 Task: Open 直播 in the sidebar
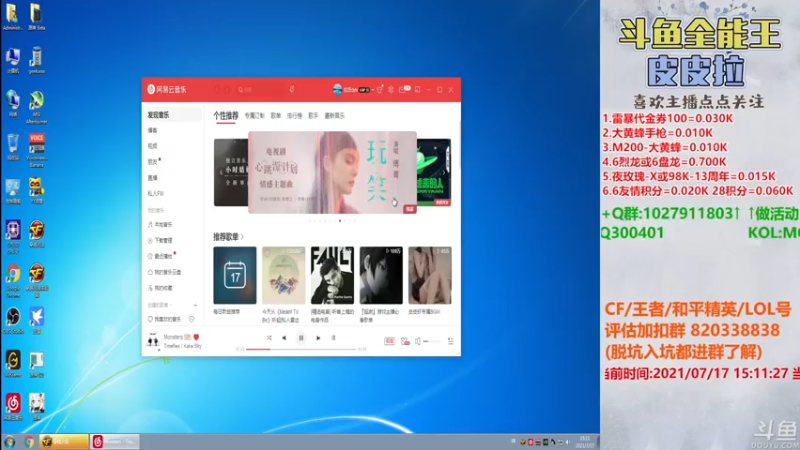pyautogui.click(x=153, y=178)
